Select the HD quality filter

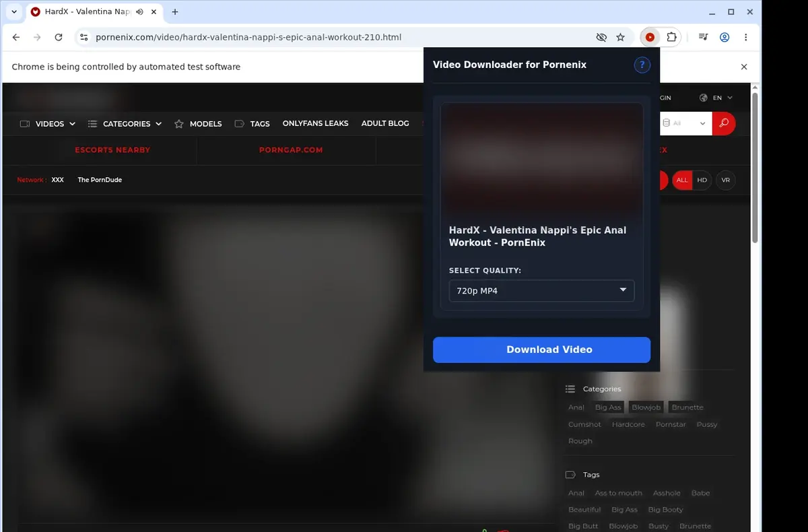[x=702, y=180]
